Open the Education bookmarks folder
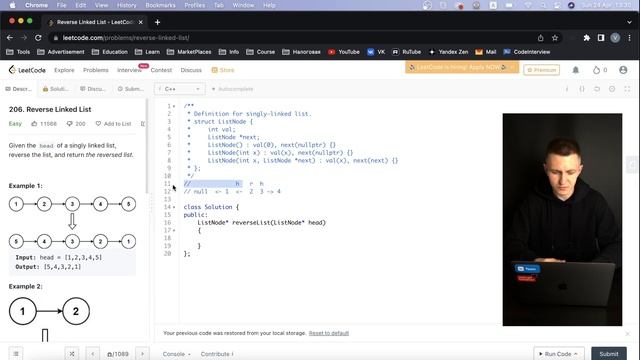 click(x=110, y=52)
